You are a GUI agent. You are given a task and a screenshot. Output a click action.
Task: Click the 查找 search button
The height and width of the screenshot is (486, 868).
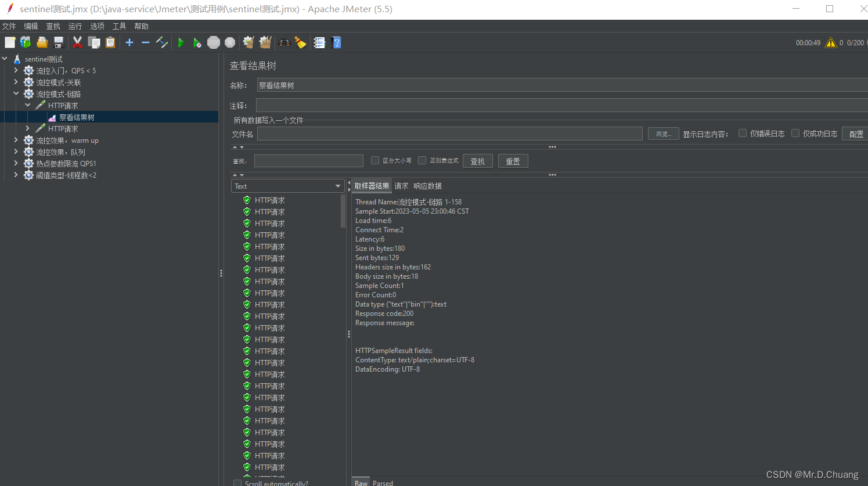(x=478, y=161)
